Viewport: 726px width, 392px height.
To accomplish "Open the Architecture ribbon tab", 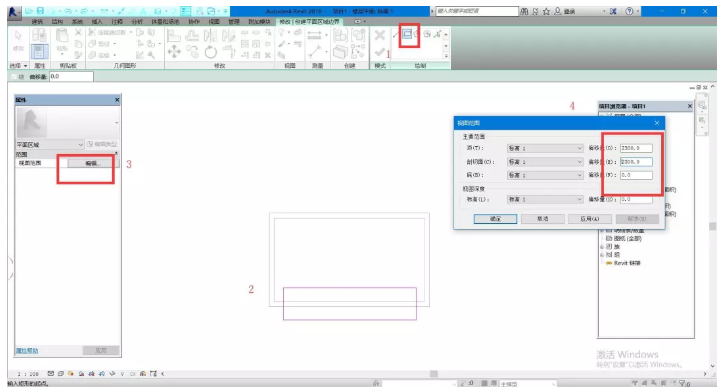I will pyautogui.click(x=38, y=22).
